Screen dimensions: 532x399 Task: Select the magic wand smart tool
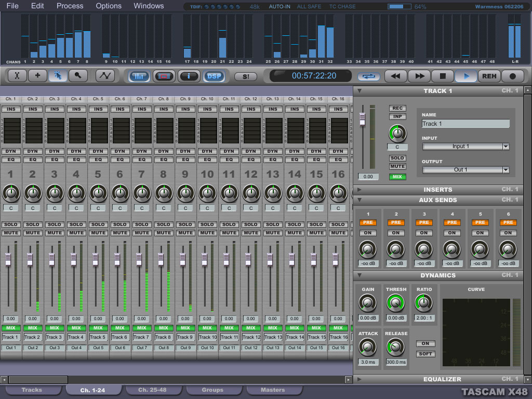click(58, 76)
